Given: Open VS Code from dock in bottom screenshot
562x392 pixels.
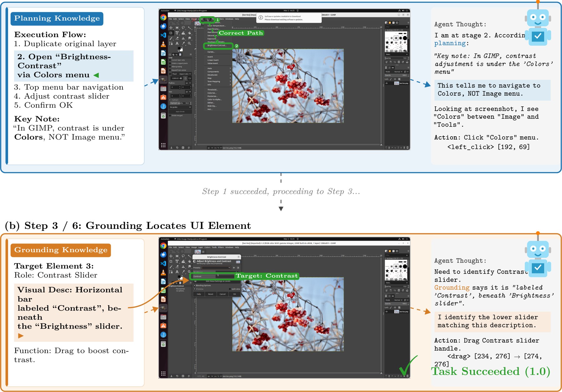Looking at the screenshot, I should click(x=163, y=264).
